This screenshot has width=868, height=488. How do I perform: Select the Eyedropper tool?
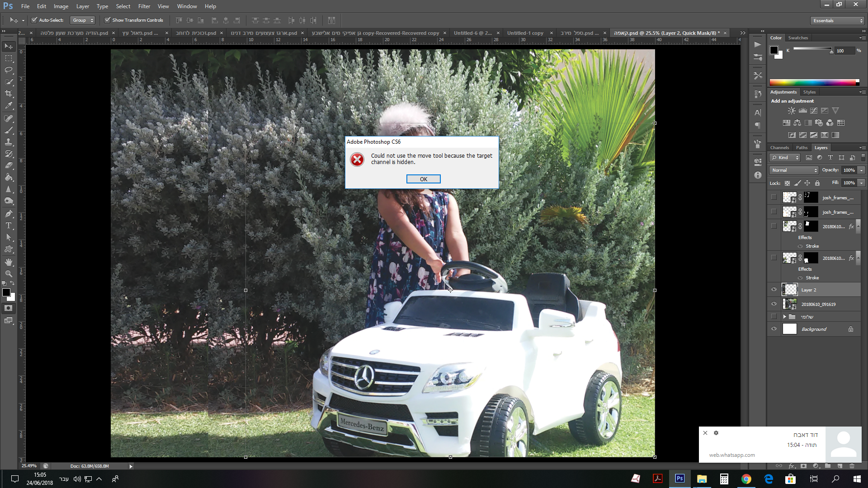(9, 106)
